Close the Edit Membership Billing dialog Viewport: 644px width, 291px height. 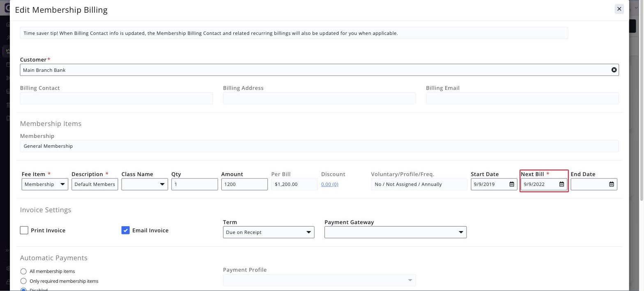tap(619, 9)
